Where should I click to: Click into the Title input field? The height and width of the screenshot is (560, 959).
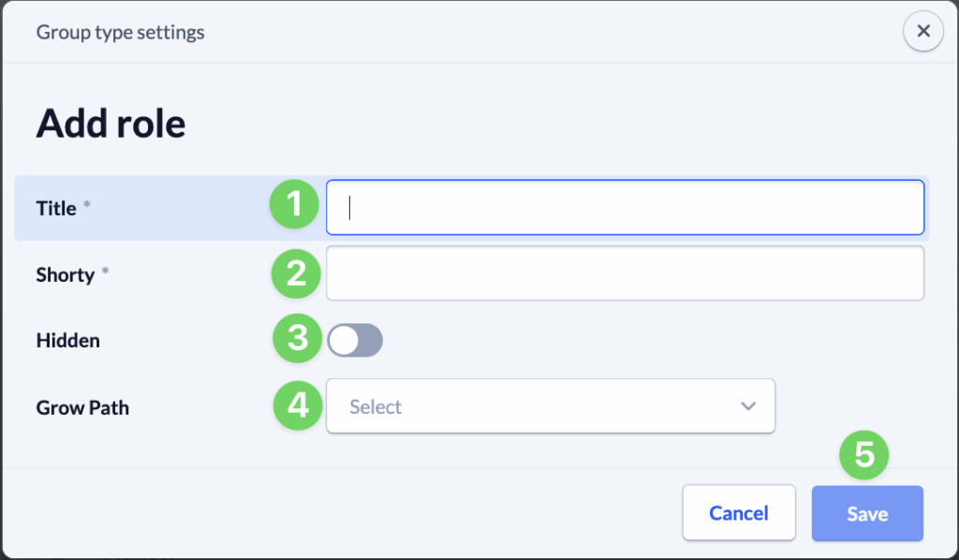pyautogui.click(x=625, y=207)
